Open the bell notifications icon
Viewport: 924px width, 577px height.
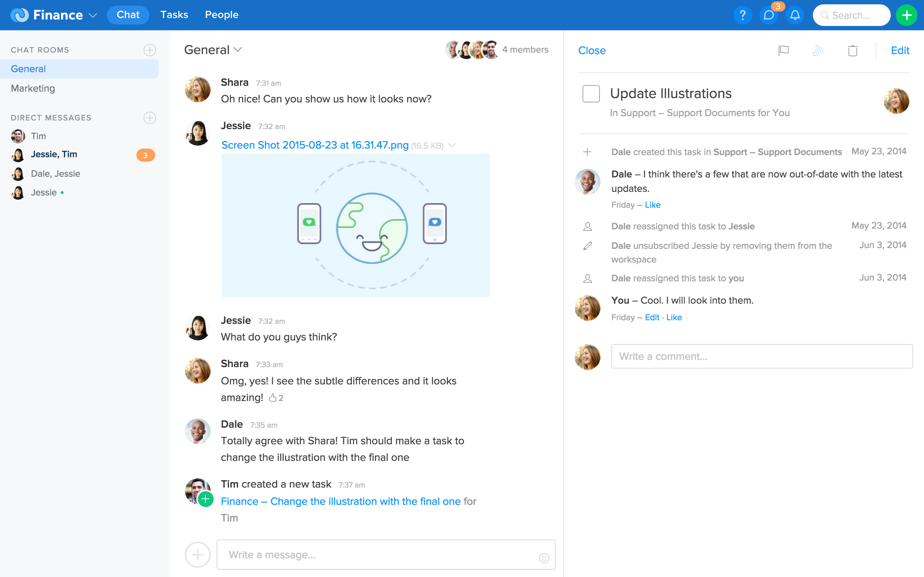[x=795, y=15]
